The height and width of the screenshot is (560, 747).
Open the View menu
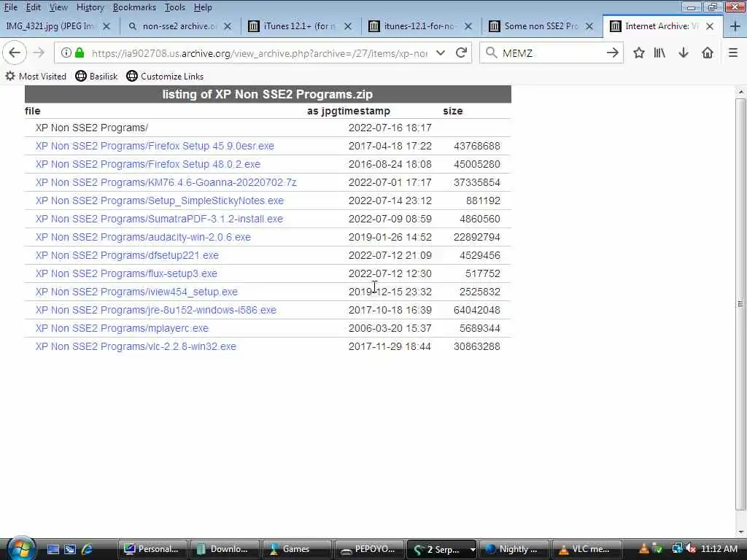58,7
